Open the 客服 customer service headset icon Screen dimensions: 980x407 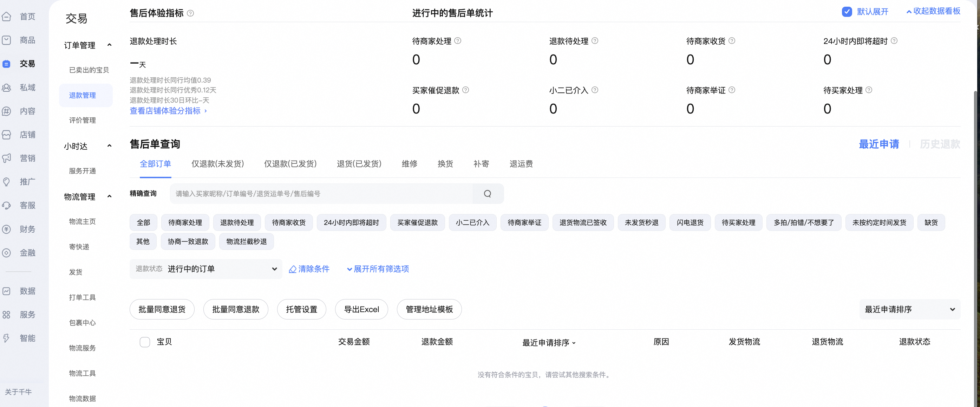6,206
